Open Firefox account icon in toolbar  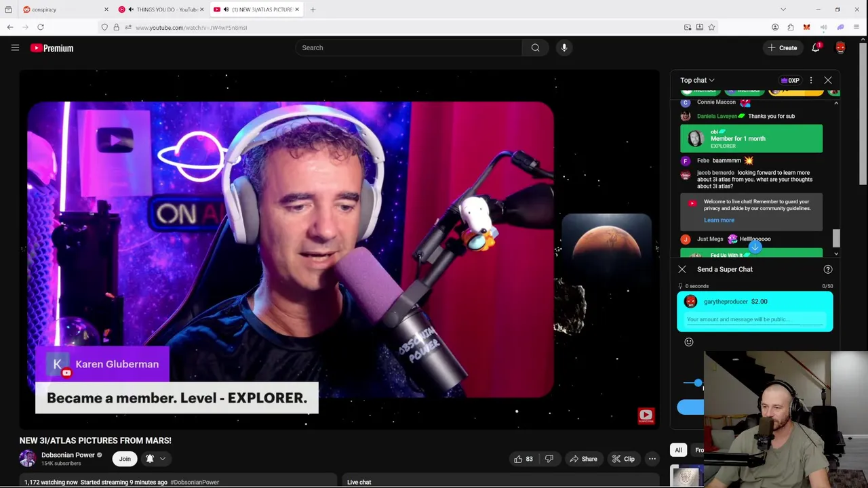pos(775,27)
